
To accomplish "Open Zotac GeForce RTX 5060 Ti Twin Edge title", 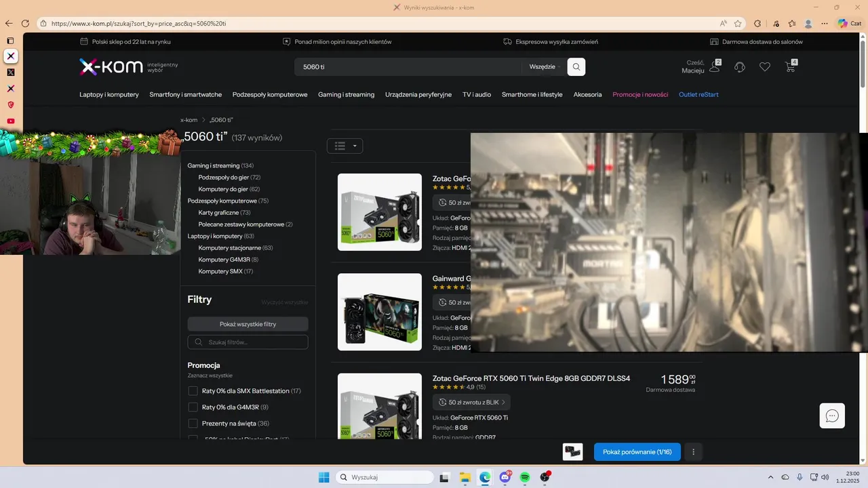I will coord(531,378).
